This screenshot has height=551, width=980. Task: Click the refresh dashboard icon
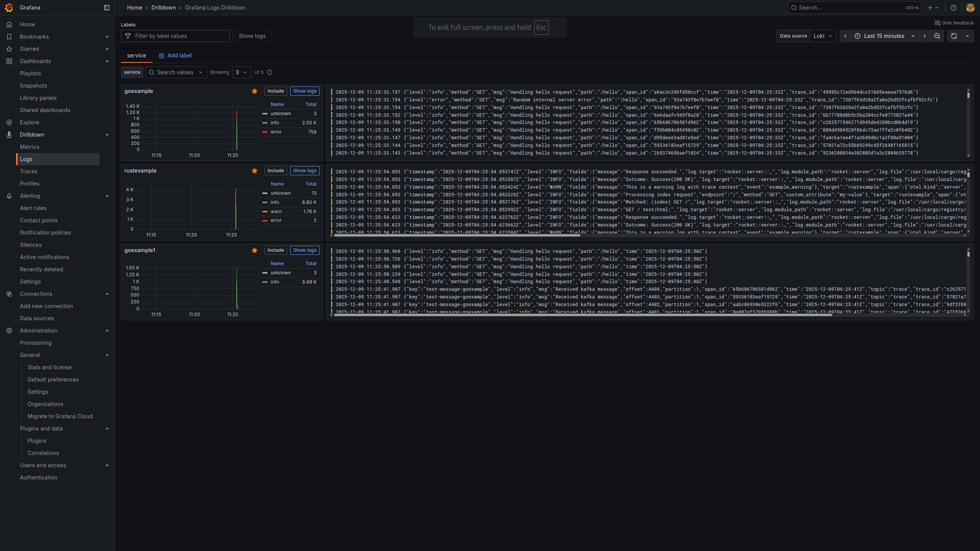point(954,36)
